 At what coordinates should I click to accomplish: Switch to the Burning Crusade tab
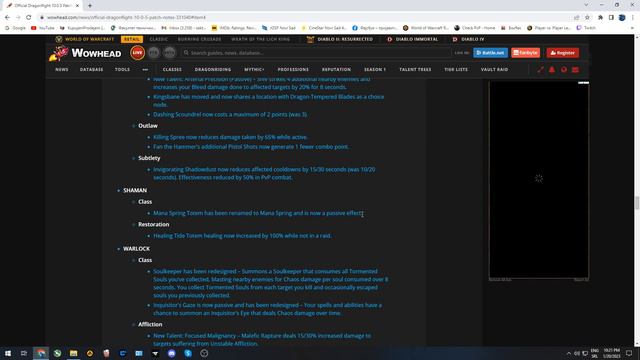(199, 39)
